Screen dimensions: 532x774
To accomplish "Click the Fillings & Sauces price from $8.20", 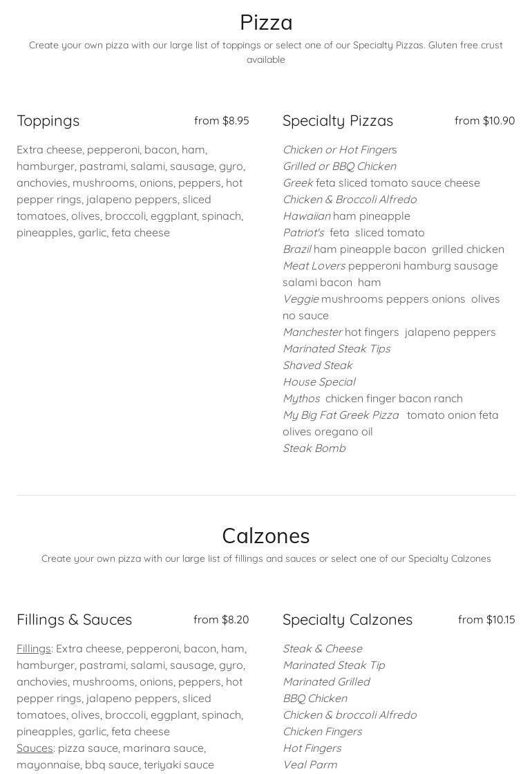I will click(221, 620).
